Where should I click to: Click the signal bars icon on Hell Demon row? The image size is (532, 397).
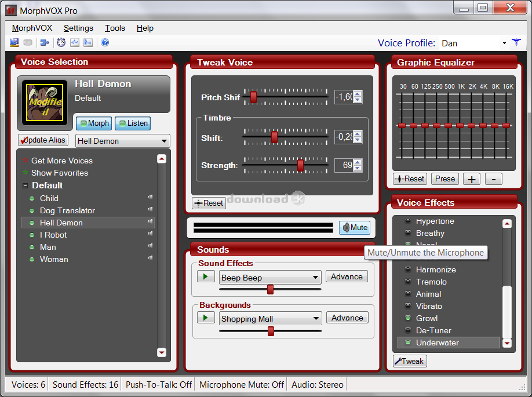pos(150,221)
